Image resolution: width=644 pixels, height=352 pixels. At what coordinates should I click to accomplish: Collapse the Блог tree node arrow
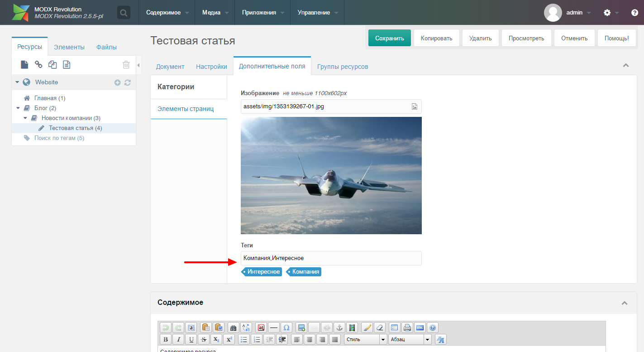pos(18,108)
